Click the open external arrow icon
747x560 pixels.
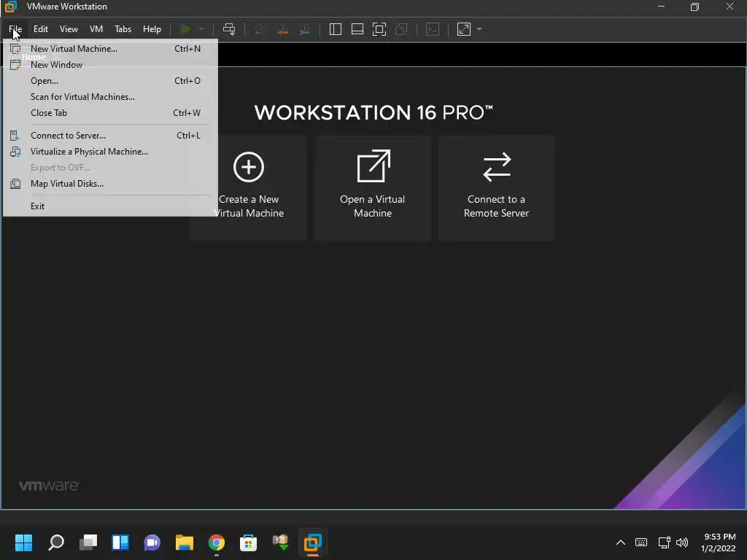(x=374, y=166)
